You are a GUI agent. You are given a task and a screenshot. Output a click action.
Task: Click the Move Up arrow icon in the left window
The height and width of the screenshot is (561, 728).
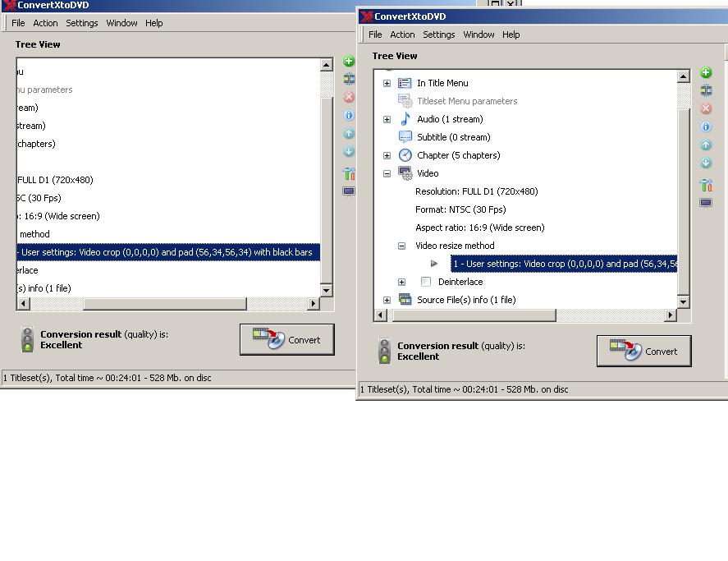(x=349, y=133)
